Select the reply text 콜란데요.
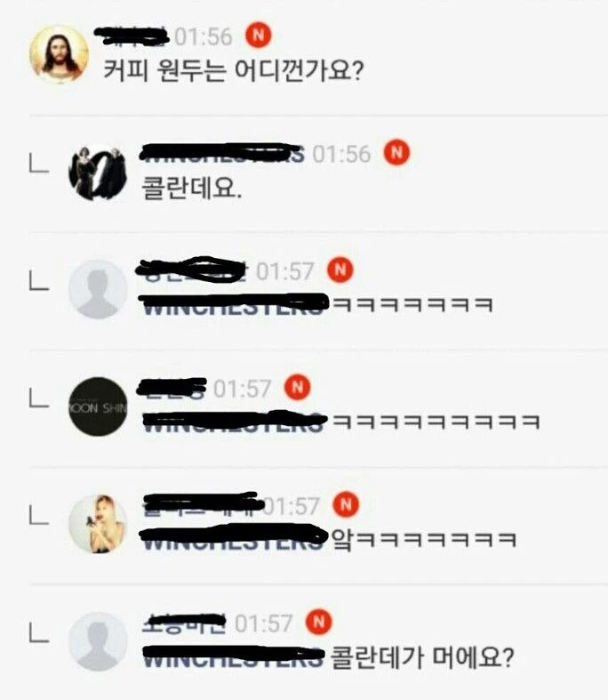This screenshot has width=608, height=700. tap(192, 188)
